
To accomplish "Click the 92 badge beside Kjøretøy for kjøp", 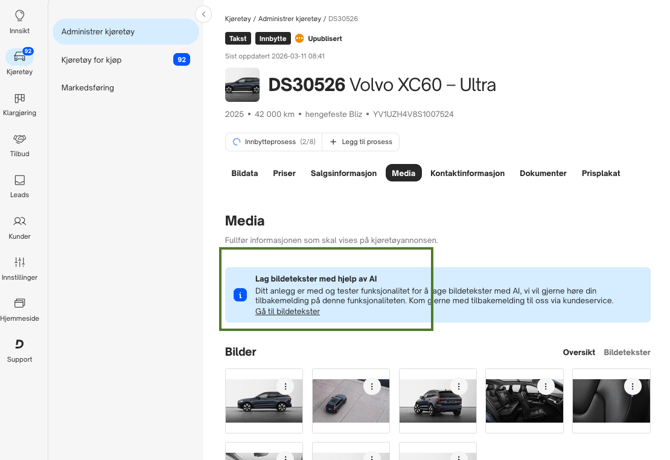I will 182,60.
